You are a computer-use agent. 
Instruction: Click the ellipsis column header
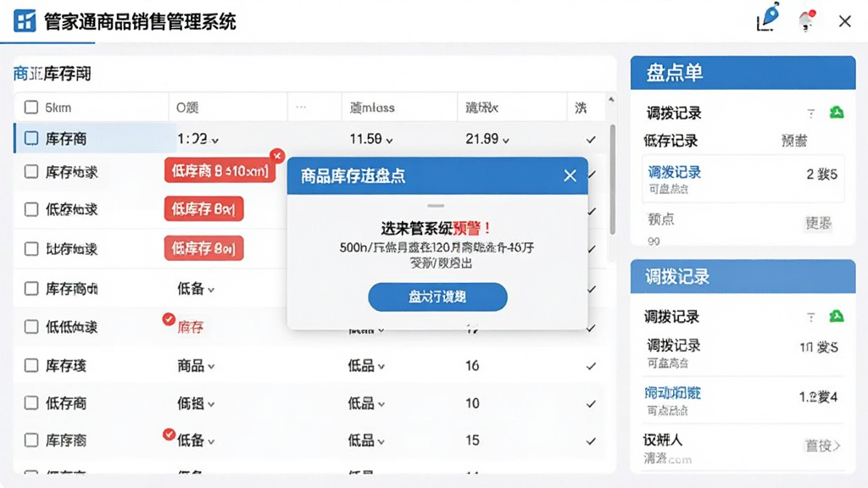pos(301,107)
